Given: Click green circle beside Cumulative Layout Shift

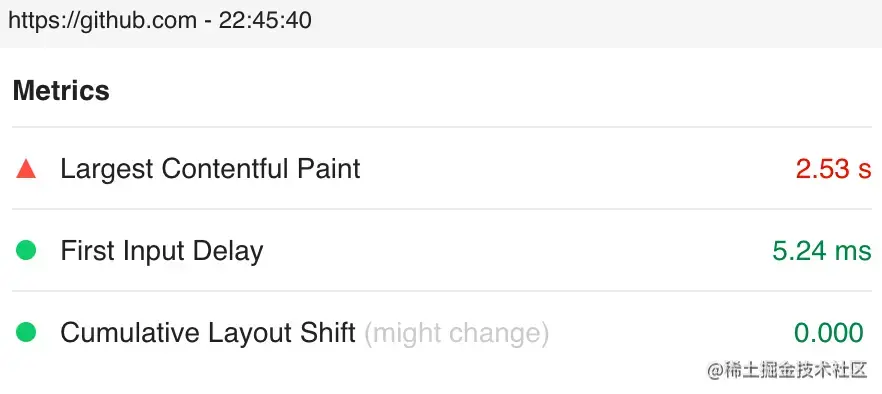Looking at the screenshot, I should (26, 332).
